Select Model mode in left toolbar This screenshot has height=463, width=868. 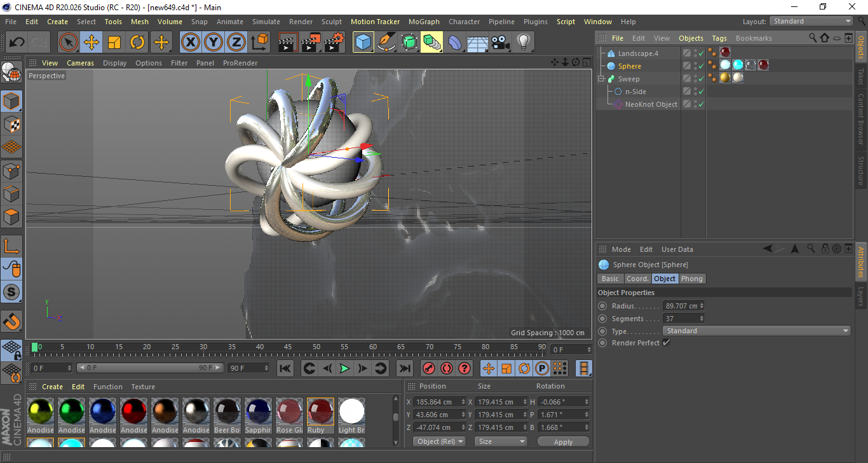(11, 101)
